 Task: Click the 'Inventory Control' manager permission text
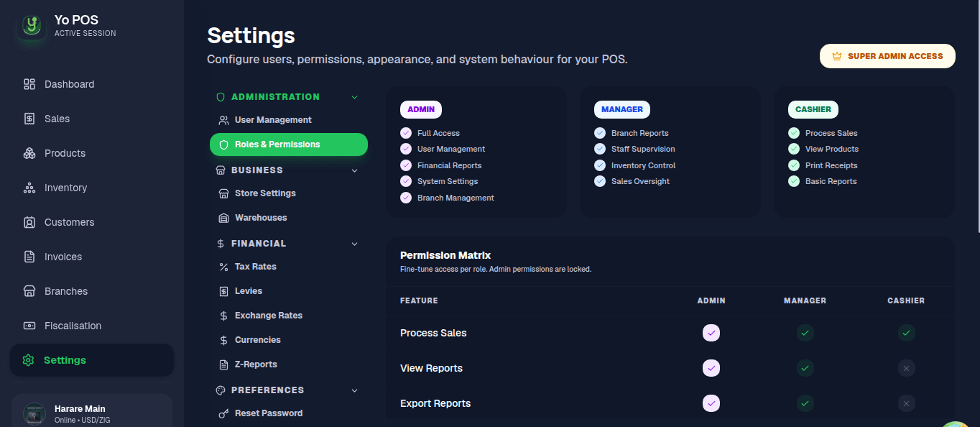point(643,165)
